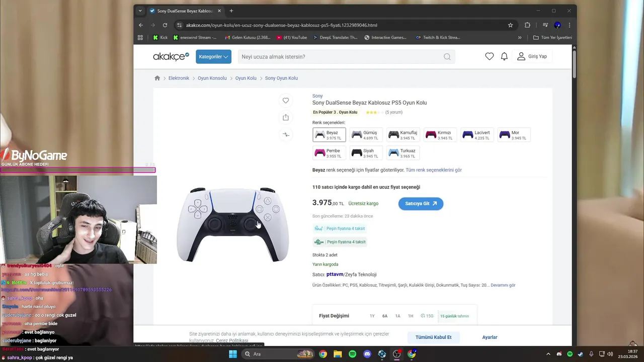Open price alerts bell icon in header
This screenshot has height=362, width=644.
504,56
